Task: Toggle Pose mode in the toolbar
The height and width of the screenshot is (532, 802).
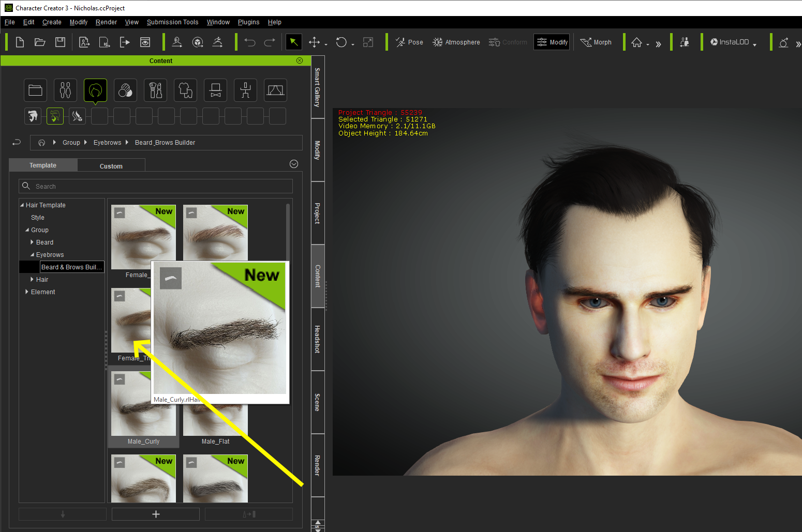Action: coord(409,42)
